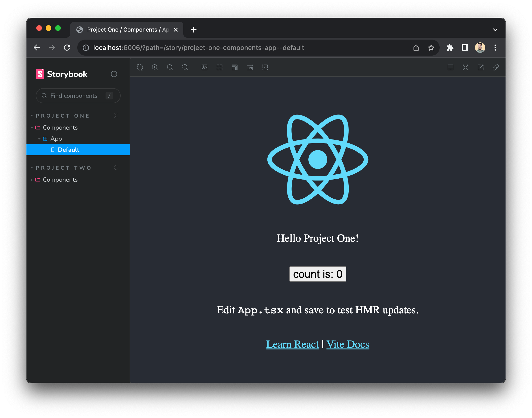Collapse all items in Project One
Viewport: 532px width, 418px height.
tap(116, 115)
